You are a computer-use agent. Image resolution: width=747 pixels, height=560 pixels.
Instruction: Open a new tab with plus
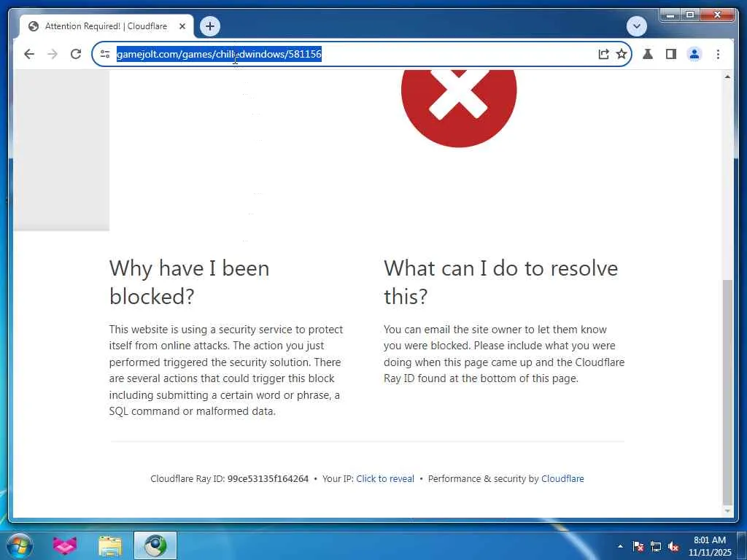[210, 26]
